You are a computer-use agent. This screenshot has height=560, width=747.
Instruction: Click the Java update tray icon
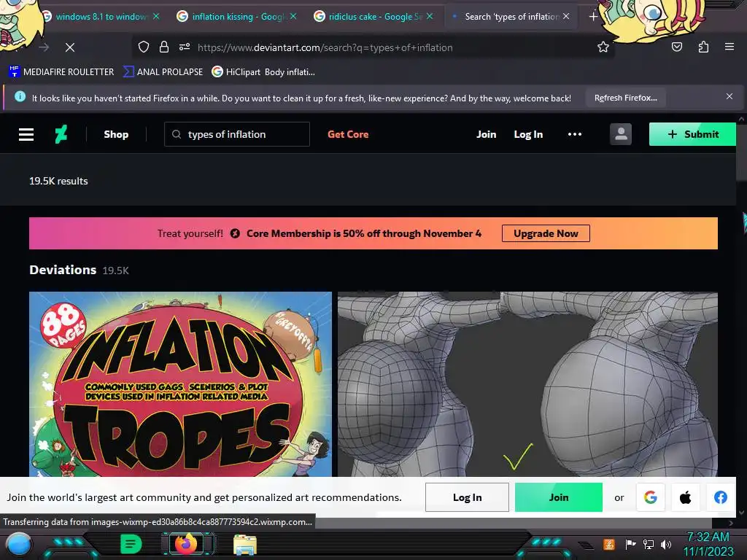pyautogui.click(x=609, y=544)
